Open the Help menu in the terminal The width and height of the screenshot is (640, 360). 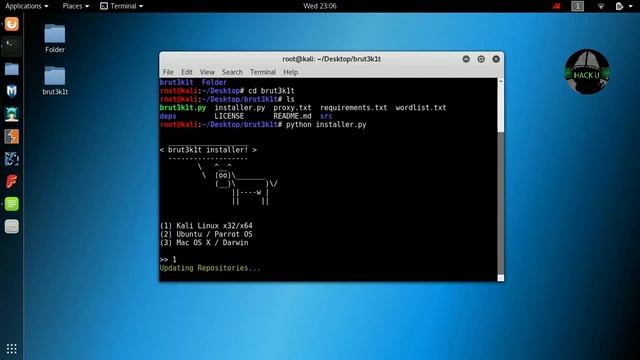[x=291, y=72]
